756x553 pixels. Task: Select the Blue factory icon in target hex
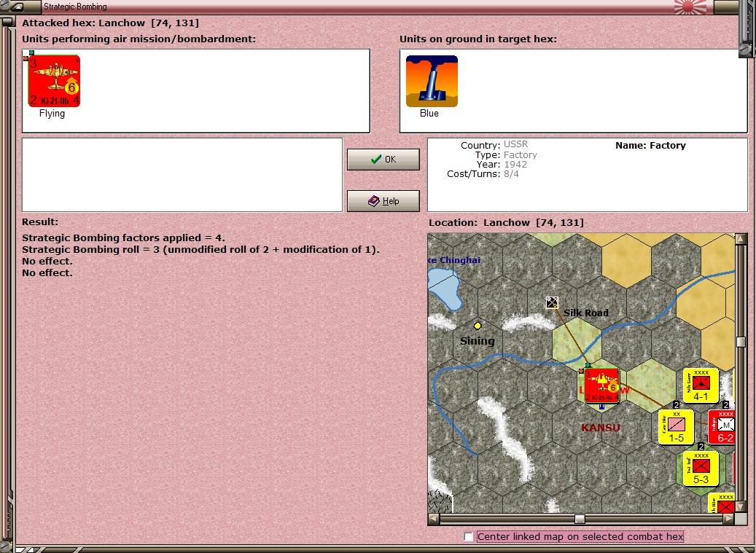click(432, 81)
